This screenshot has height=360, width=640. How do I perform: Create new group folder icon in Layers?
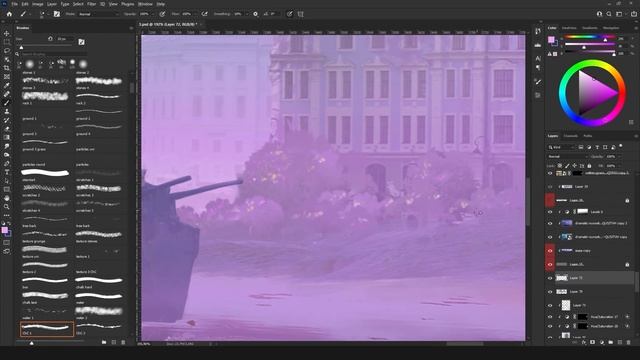(611, 342)
